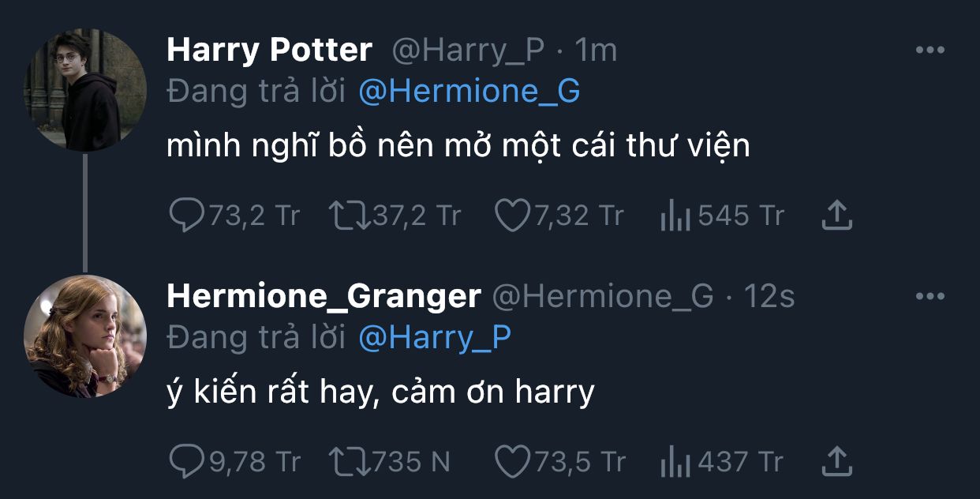This screenshot has height=499, width=980.
Task: Like Harry Potter's tweet
Action: [x=511, y=215]
